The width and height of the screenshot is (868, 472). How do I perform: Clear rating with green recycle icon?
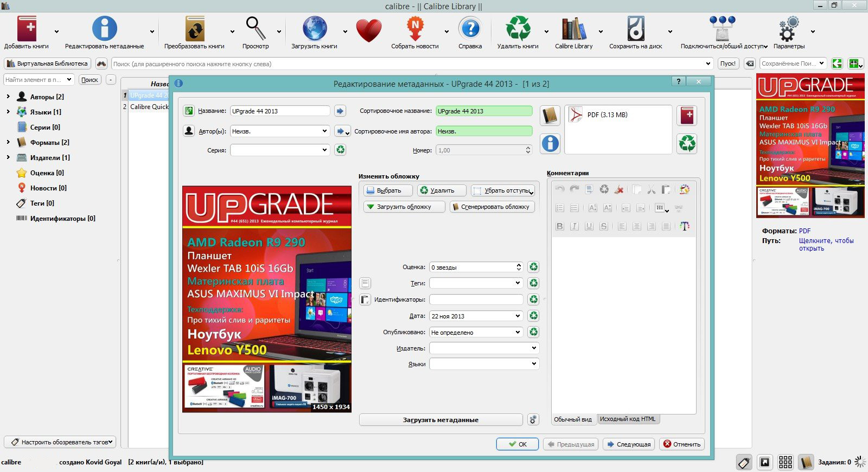[x=534, y=267]
